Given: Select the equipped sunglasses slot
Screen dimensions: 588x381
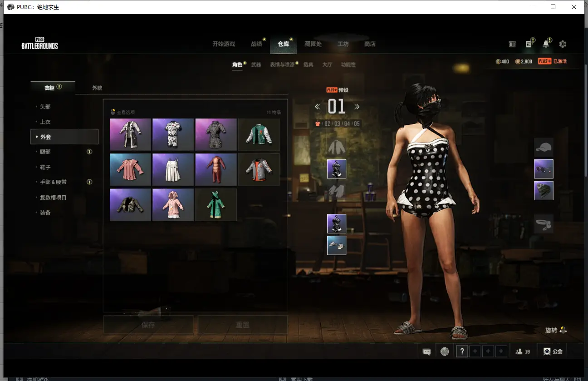Looking at the screenshot, I should 544,169.
